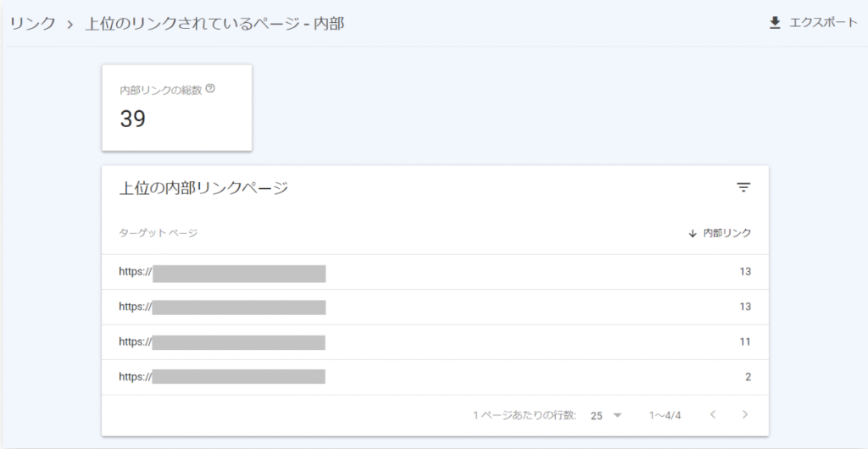Go to next page with right chevron
Screen dimensions: 868x449
(x=744, y=415)
